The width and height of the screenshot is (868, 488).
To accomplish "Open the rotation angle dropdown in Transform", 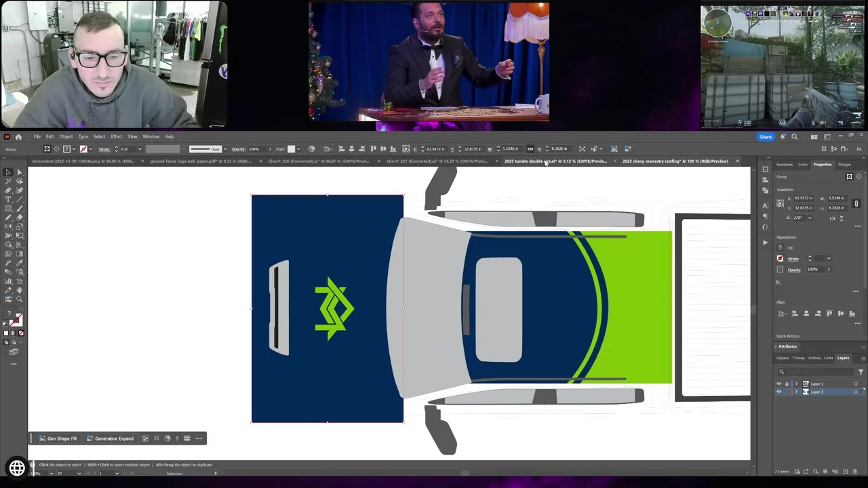I will pyautogui.click(x=810, y=218).
